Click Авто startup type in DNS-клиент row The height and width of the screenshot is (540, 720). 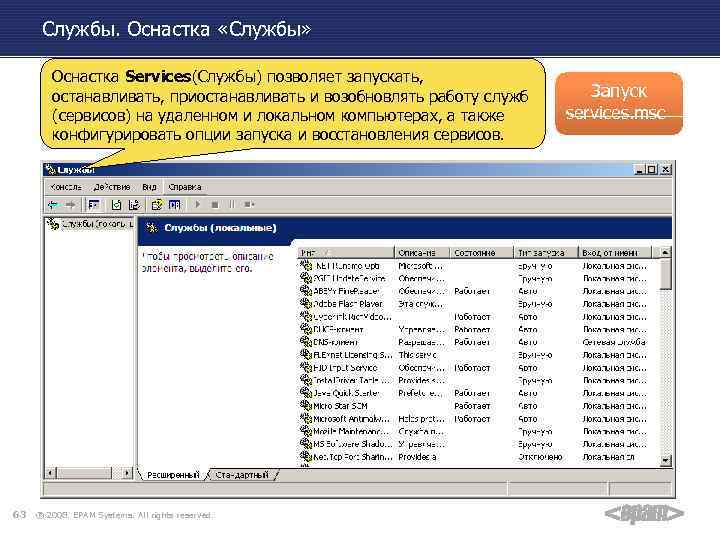[x=527, y=342]
